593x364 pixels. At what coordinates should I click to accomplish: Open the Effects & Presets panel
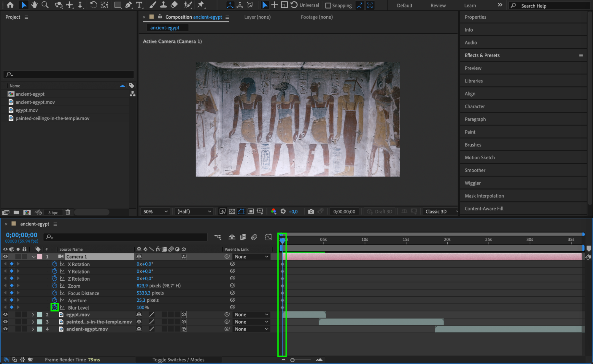pos(482,55)
